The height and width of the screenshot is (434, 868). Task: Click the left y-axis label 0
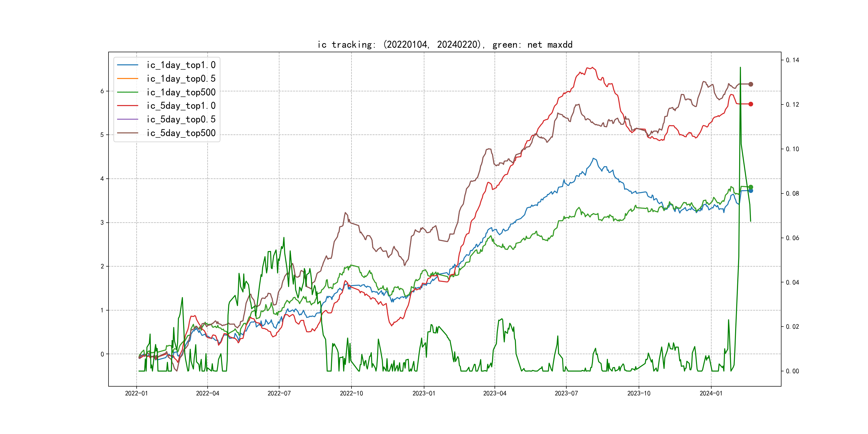[x=102, y=354]
